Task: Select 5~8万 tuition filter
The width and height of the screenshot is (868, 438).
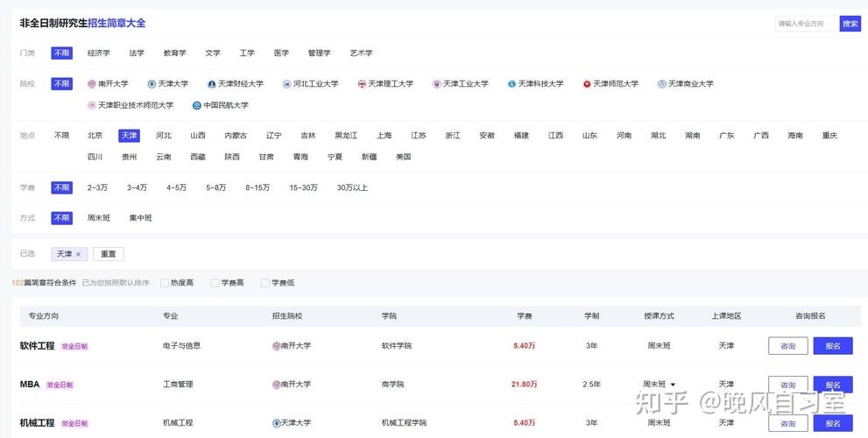Action: click(215, 188)
